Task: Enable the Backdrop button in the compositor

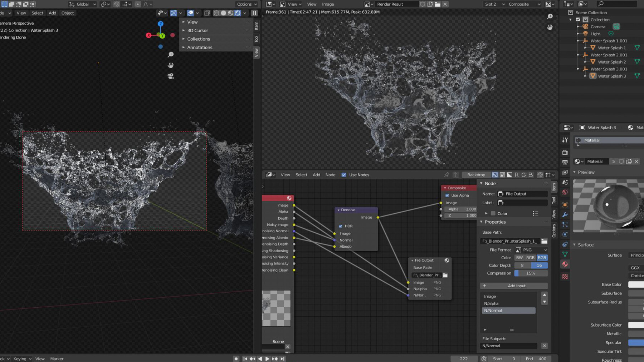Action: click(x=476, y=175)
